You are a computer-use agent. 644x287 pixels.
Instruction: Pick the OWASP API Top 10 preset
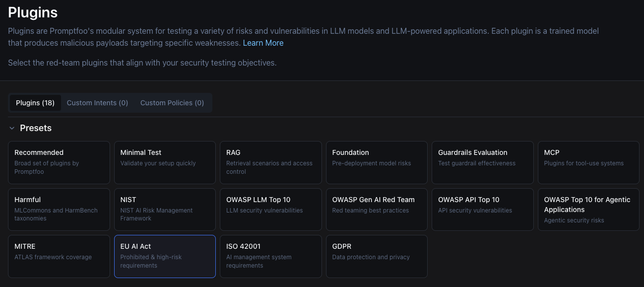pos(483,209)
